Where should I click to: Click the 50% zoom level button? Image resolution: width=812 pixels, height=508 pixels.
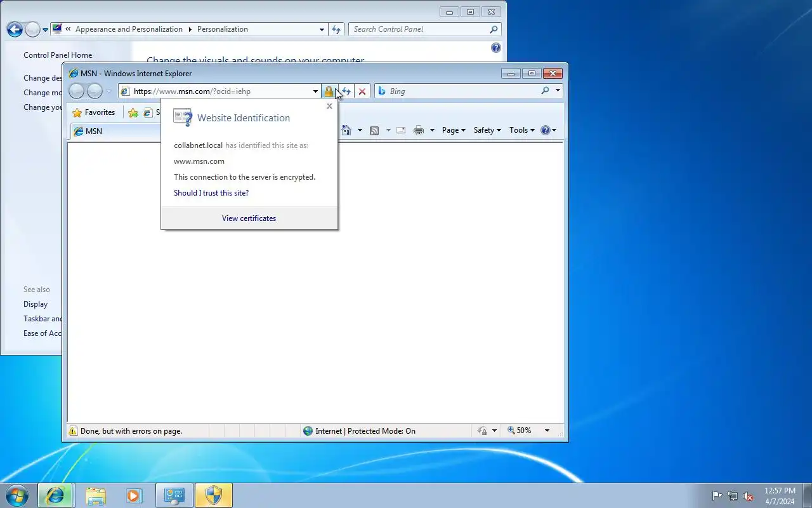tap(520, 431)
